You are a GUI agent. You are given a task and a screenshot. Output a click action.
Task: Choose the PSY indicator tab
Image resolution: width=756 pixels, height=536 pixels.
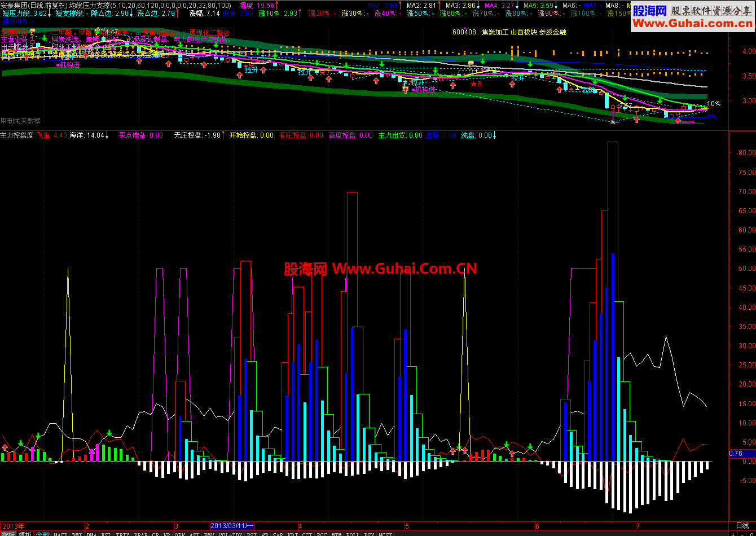pos(369,533)
